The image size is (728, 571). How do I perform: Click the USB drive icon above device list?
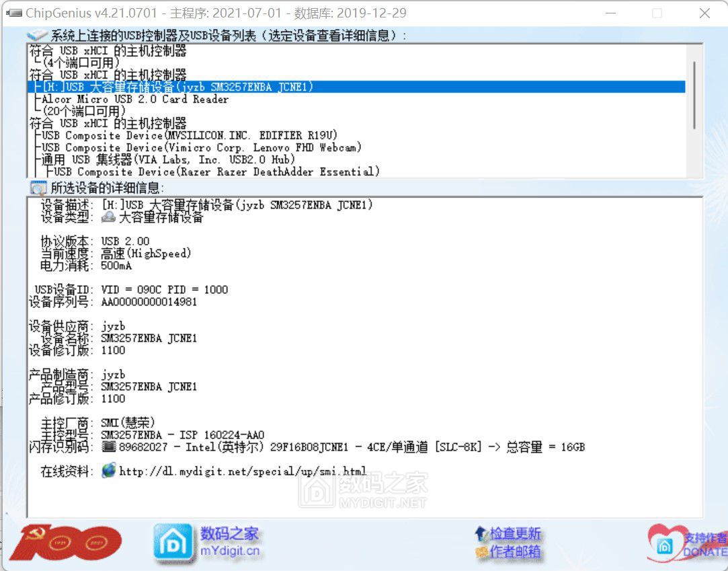[x=37, y=36]
